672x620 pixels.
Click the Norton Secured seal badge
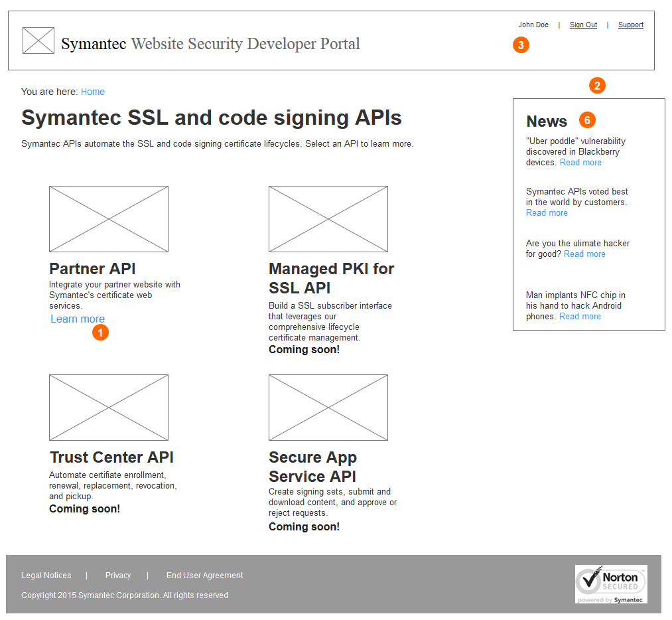click(x=611, y=584)
